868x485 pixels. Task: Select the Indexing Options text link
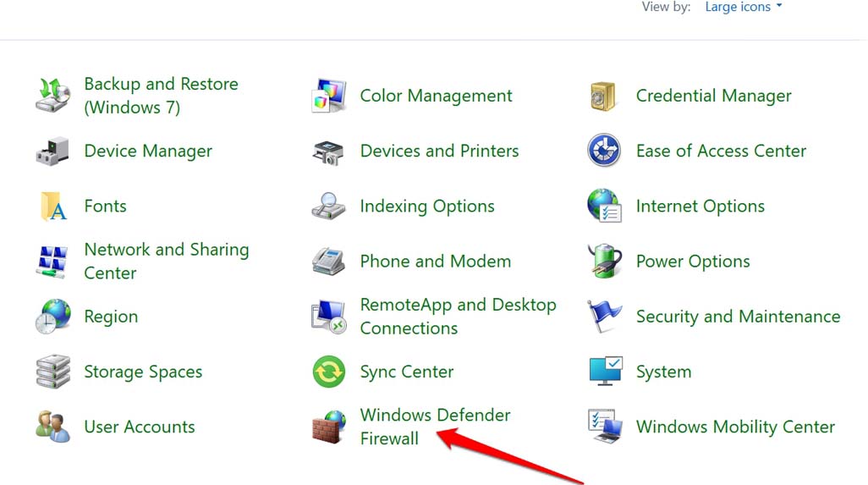[426, 207]
